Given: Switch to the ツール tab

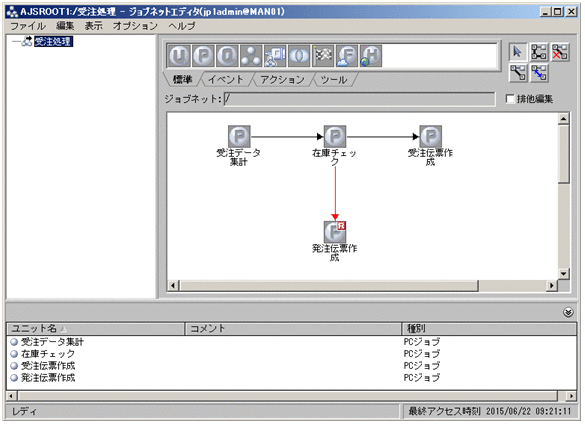Looking at the screenshot, I should 334,79.
